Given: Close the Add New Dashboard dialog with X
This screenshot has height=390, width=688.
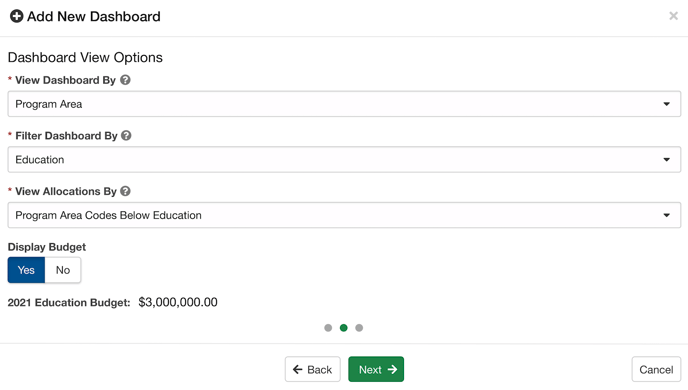Looking at the screenshot, I should point(674,16).
